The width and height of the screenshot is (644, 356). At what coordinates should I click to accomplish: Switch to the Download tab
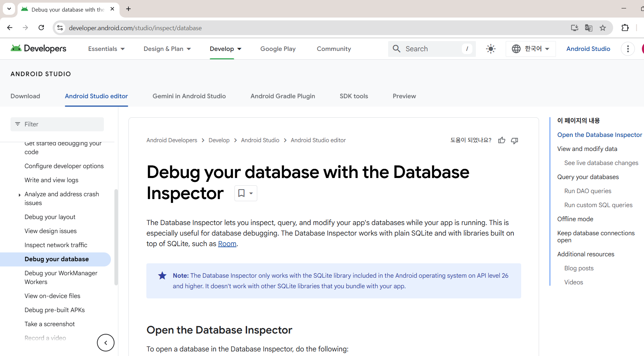tap(25, 96)
